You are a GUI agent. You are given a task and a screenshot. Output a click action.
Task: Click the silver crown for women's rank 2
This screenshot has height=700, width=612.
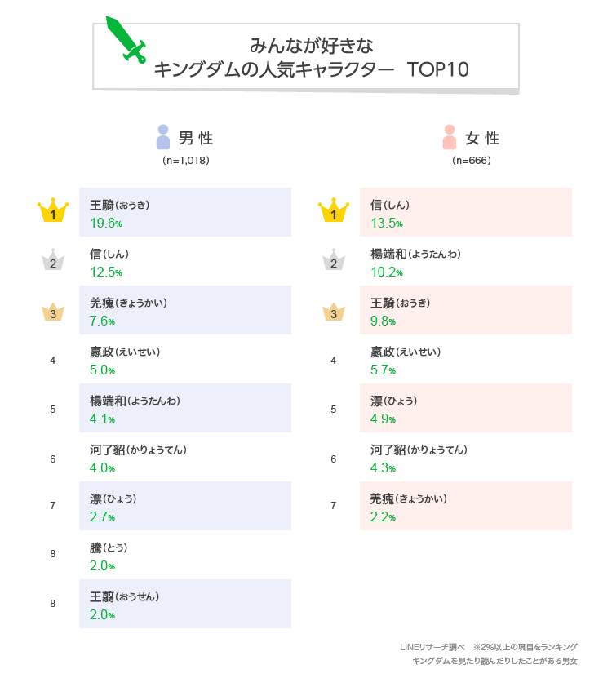(x=334, y=259)
